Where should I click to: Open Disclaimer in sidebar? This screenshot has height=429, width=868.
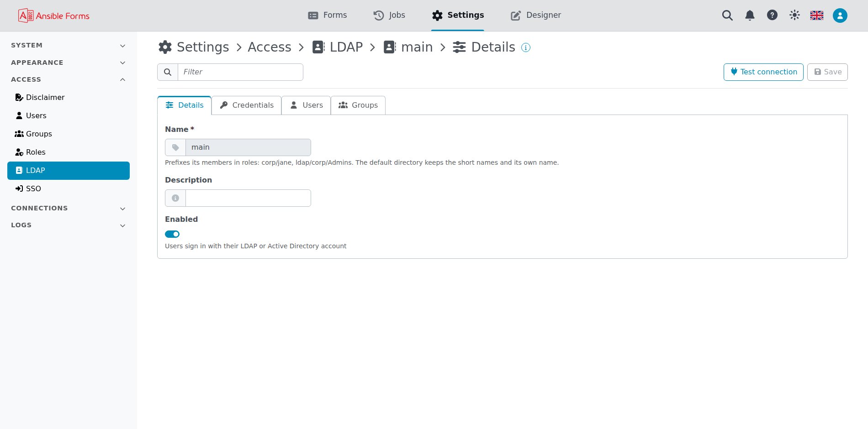click(x=69, y=98)
